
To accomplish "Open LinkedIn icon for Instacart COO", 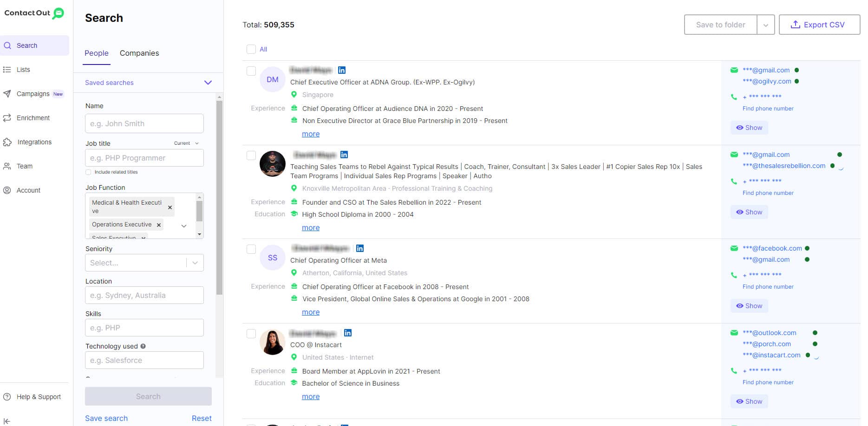I will click(x=348, y=333).
